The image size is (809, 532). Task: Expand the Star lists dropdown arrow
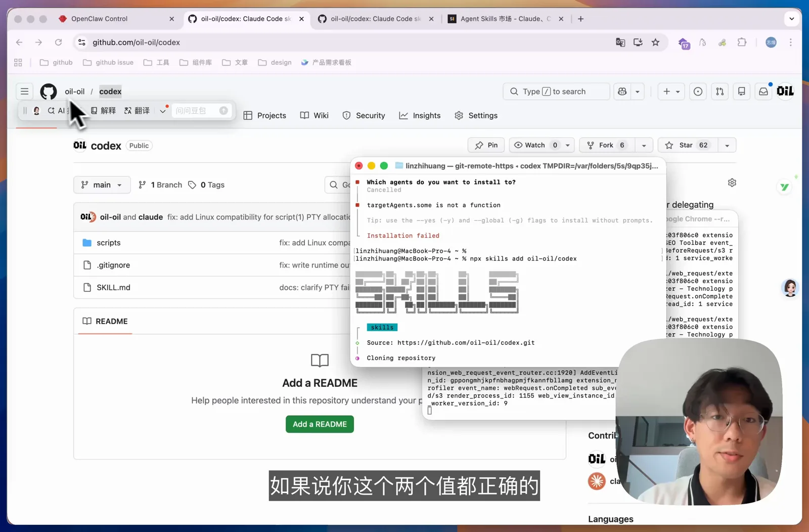(x=727, y=145)
